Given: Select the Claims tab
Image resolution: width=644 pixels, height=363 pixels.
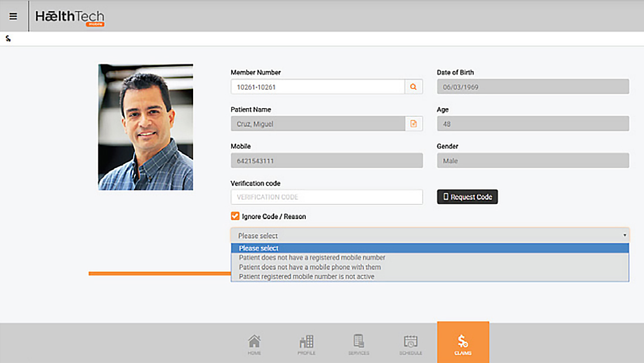Looking at the screenshot, I should click(463, 344).
